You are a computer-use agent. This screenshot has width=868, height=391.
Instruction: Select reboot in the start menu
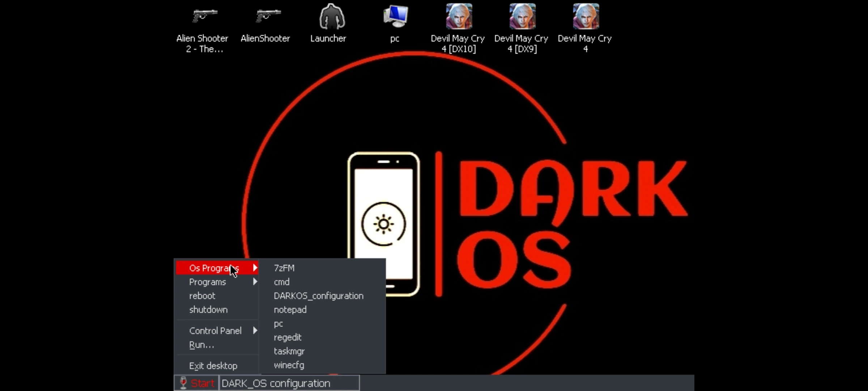click(217, 296)
